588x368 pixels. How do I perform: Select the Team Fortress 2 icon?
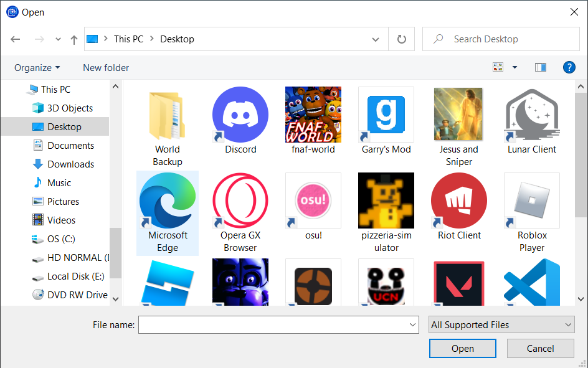click(x=313, y=282)
